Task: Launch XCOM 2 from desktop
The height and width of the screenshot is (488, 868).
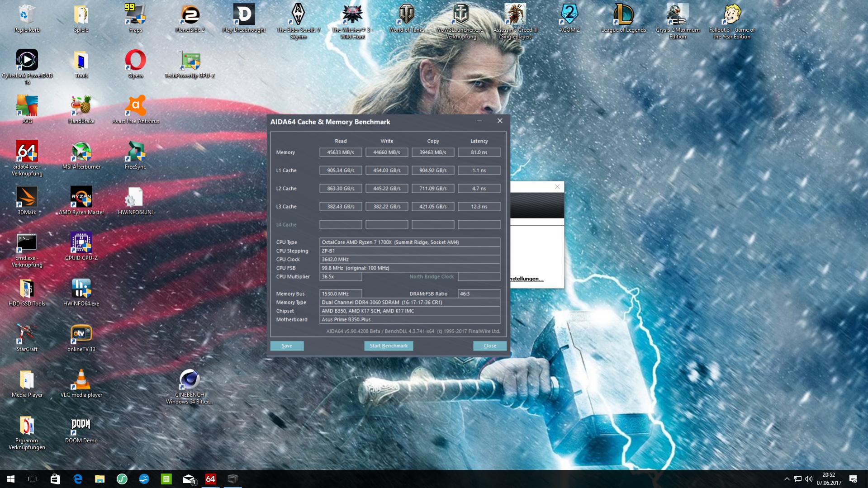Action: coord(569,18)
